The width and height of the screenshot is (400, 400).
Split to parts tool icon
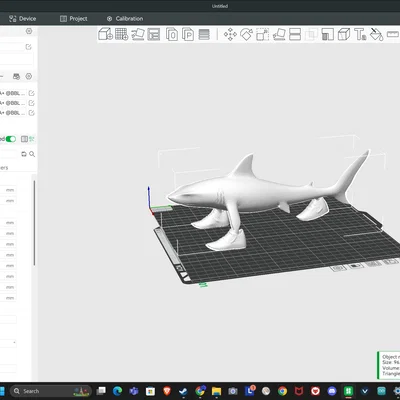(188, 34)
